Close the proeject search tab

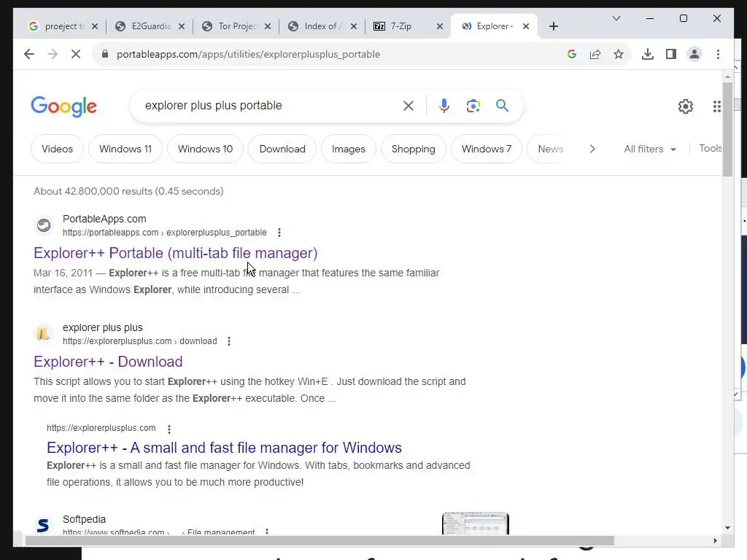(95, 26)
